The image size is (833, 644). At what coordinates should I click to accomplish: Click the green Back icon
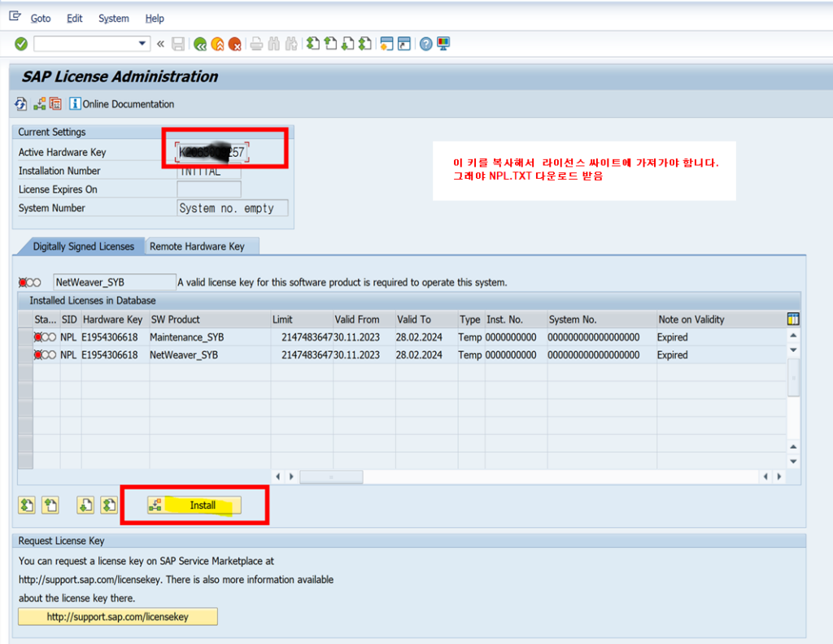200,44
